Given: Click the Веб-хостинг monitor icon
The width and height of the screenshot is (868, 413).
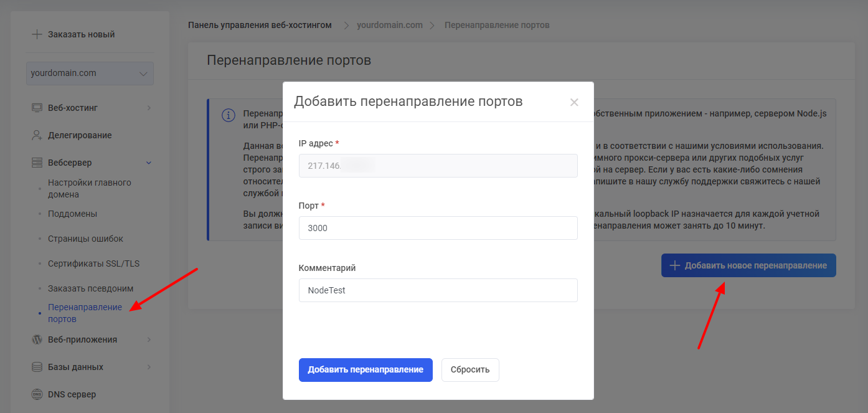Looking at the screenshot, I should [37, 108].
